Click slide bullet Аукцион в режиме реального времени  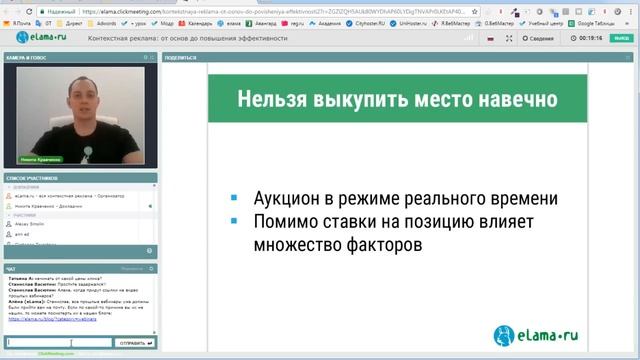pyautogui.click(x=406, y=198)
